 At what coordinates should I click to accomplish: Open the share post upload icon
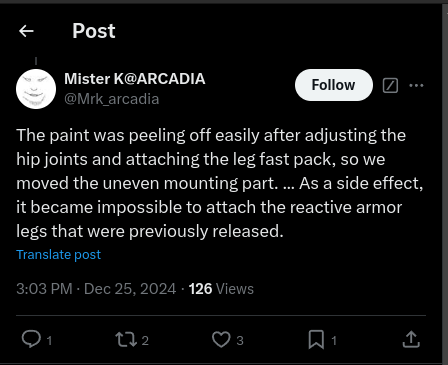click(x=411, y=339)
